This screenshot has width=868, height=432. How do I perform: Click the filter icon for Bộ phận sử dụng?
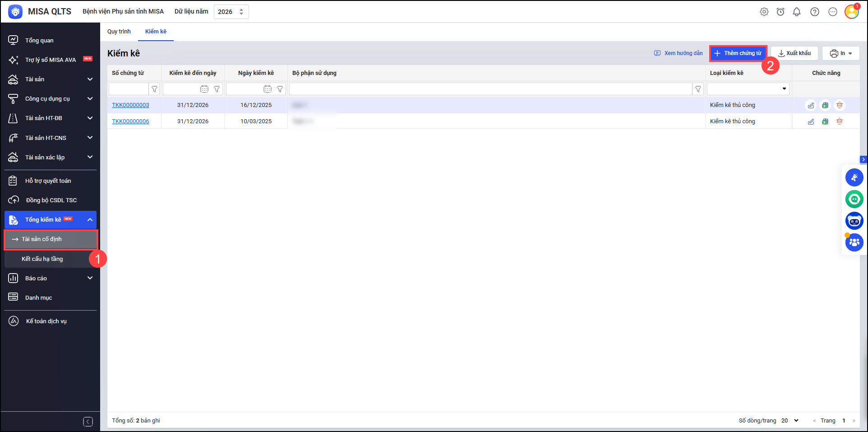tap(698, 89)
